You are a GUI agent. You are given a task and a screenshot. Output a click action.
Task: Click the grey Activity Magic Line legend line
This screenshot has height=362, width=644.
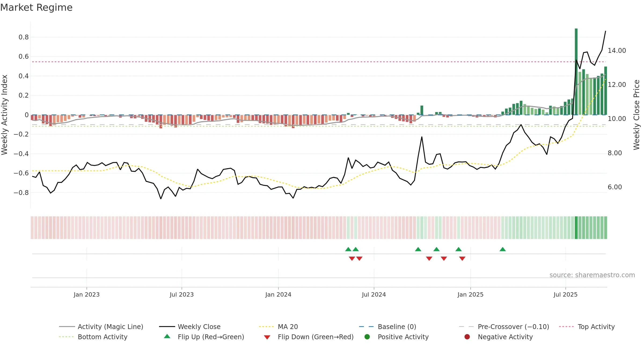click(x=67, y=327)
